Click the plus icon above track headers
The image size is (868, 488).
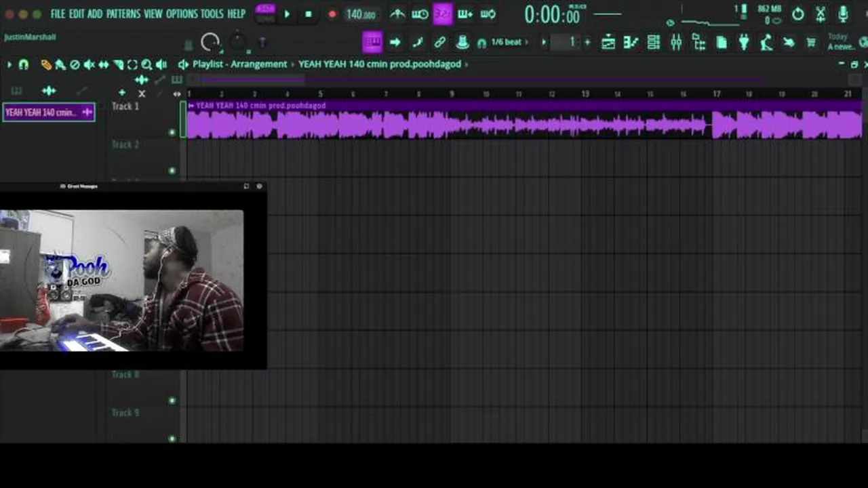coord(122,92)
